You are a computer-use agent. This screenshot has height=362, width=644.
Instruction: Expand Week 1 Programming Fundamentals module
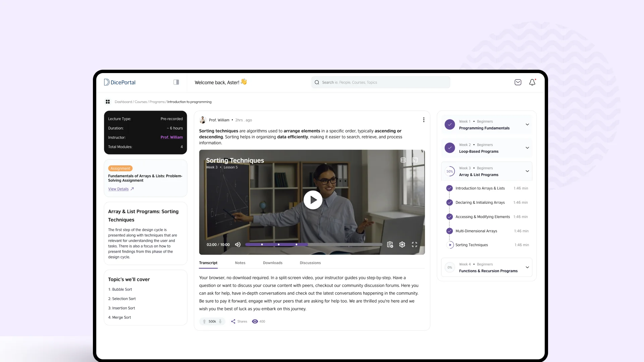[x=527, y=125]
